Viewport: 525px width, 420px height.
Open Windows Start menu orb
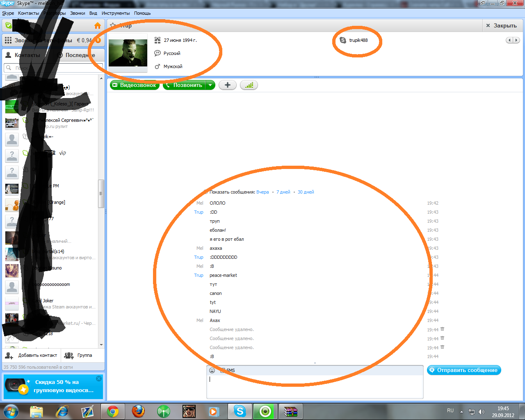click(11, 411)
